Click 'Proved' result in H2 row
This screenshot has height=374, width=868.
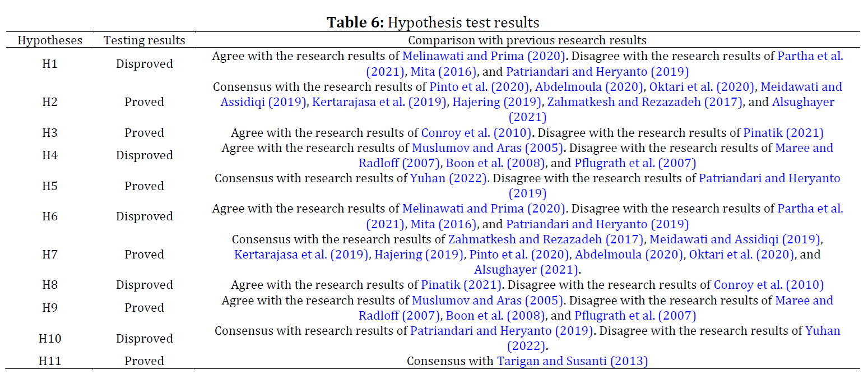(x=145, y=102)
